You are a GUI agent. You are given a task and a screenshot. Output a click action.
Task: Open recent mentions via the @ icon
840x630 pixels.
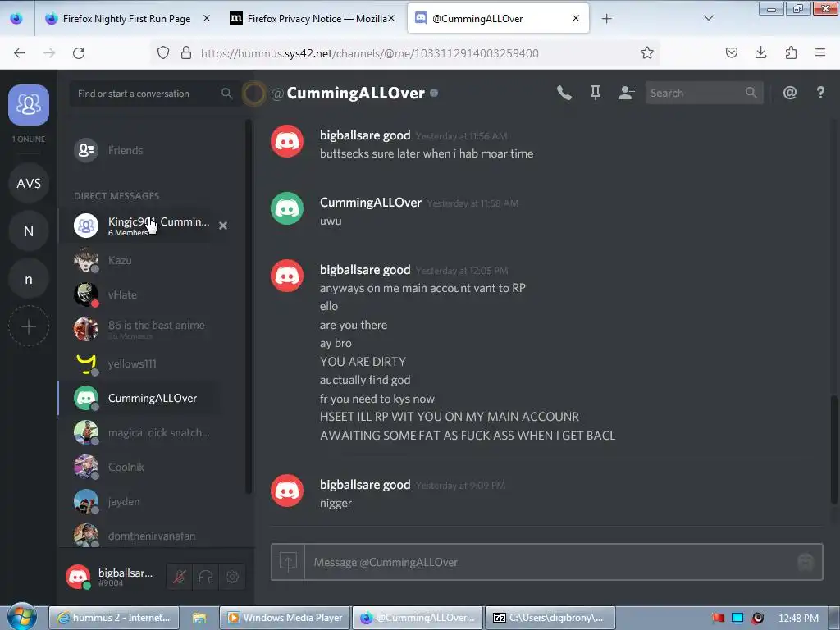[790, 94]
